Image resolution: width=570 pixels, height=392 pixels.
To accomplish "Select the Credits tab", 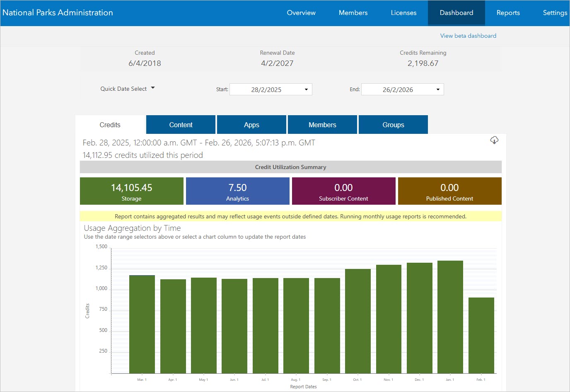I will pyautogui.click(x=110, y=124).
